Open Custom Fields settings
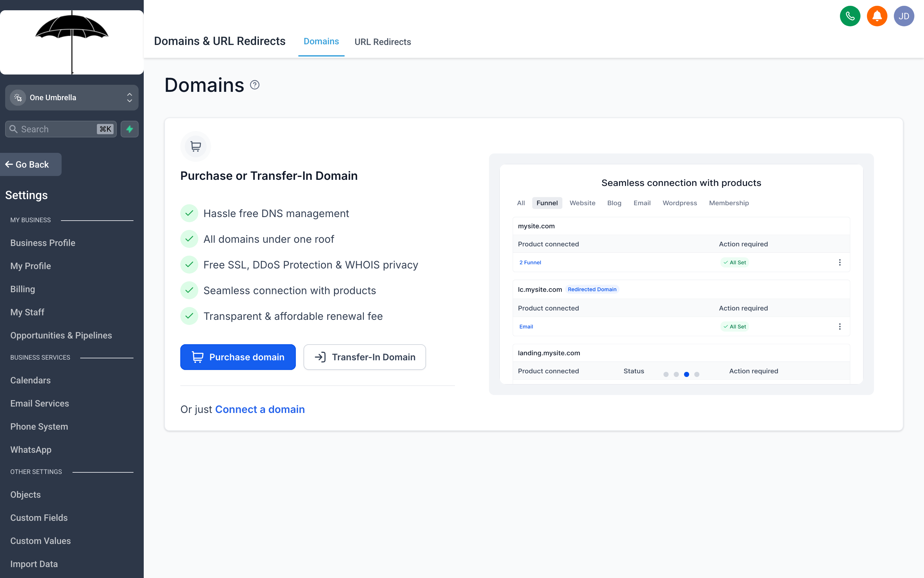Screen dimensions: 924x578 [x=39, y=518]
